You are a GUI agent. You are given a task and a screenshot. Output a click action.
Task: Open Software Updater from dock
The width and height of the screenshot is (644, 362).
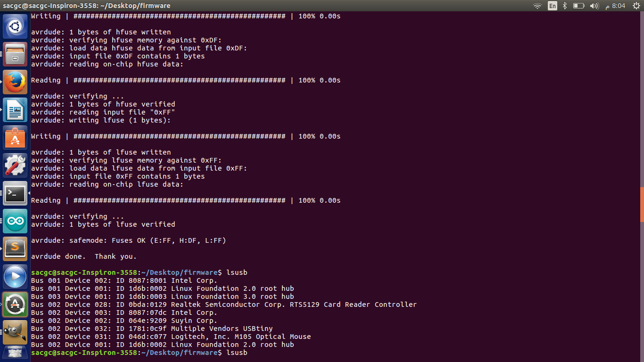pos(15,304)
